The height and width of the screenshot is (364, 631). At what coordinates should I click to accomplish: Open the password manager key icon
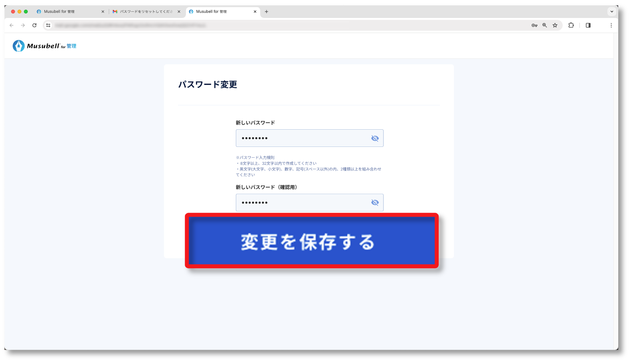[x=534, y=25]
